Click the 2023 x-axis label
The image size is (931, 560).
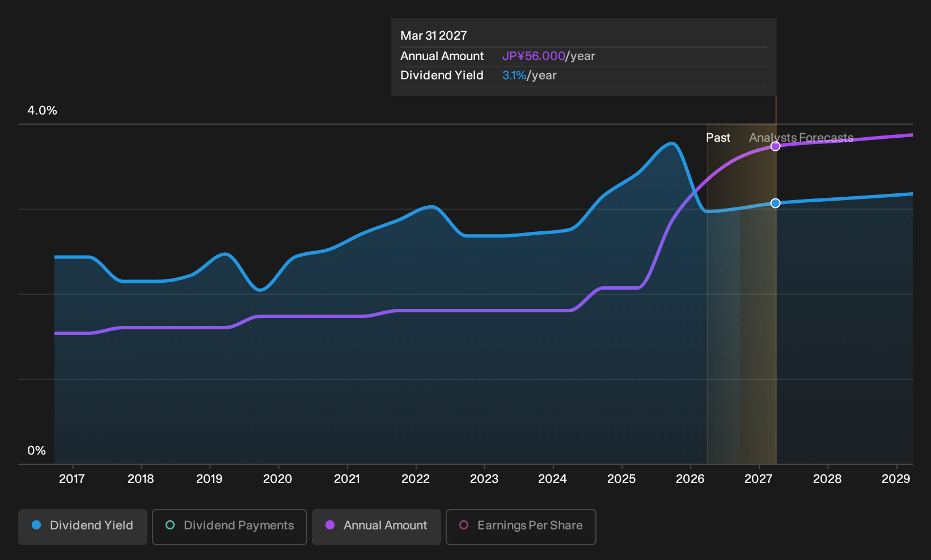click(x=484, y=479)
